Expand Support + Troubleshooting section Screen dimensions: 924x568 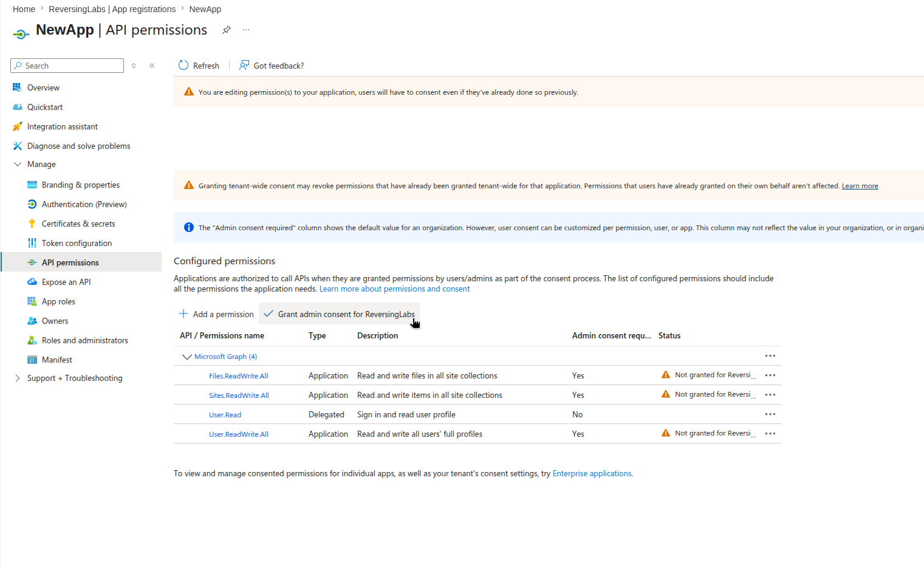[x=17, y=378]
